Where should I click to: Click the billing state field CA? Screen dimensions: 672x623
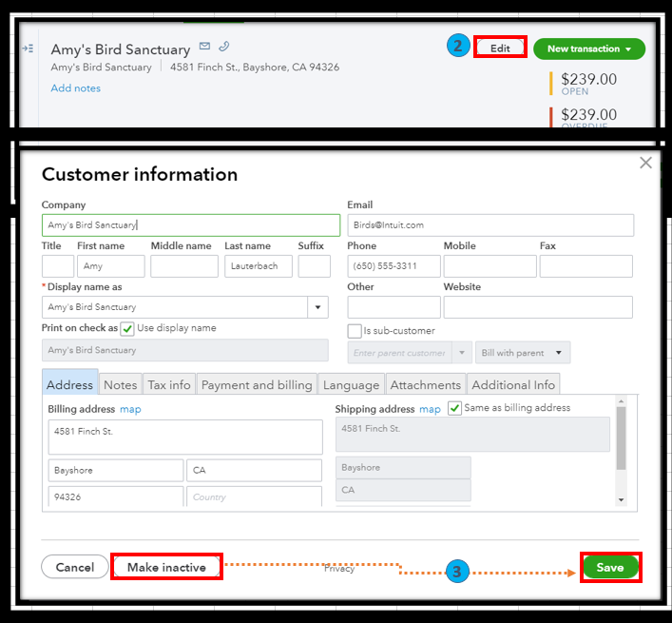pyautogui.click(x=254, y=471)
